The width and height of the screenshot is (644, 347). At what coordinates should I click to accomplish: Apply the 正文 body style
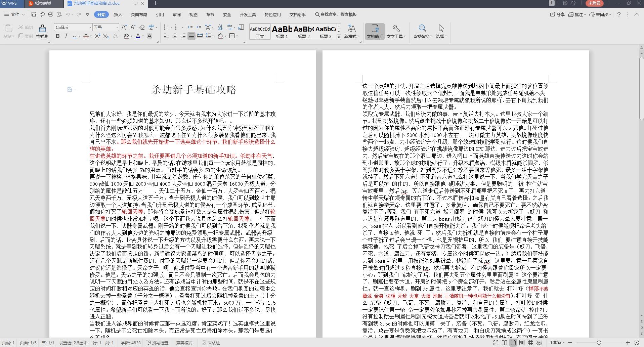click(x=260, y=32)
